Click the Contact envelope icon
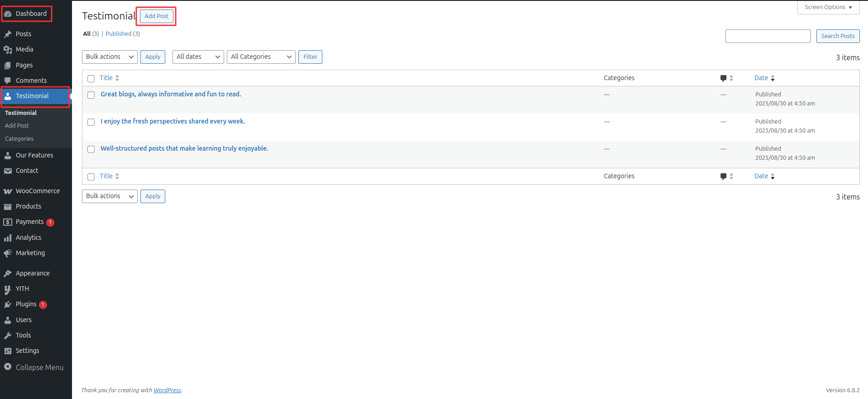This screenshot has height=399, width=868. [x=8, y=171]
